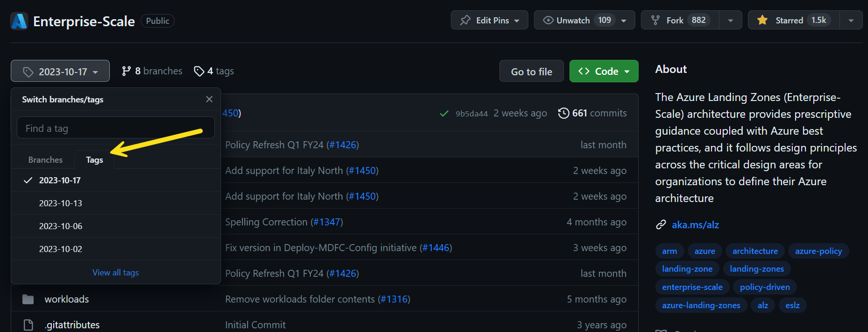
Task: Click the pin icon in Edit Pins
Action: pyautogui.click(x=465, y=20)
